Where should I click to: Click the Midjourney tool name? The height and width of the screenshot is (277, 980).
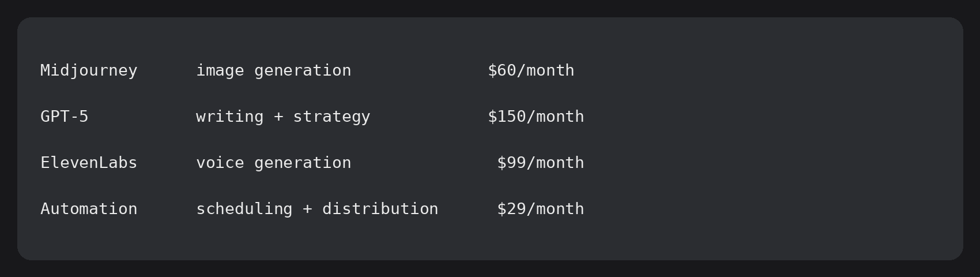click(x=89, y=71)
